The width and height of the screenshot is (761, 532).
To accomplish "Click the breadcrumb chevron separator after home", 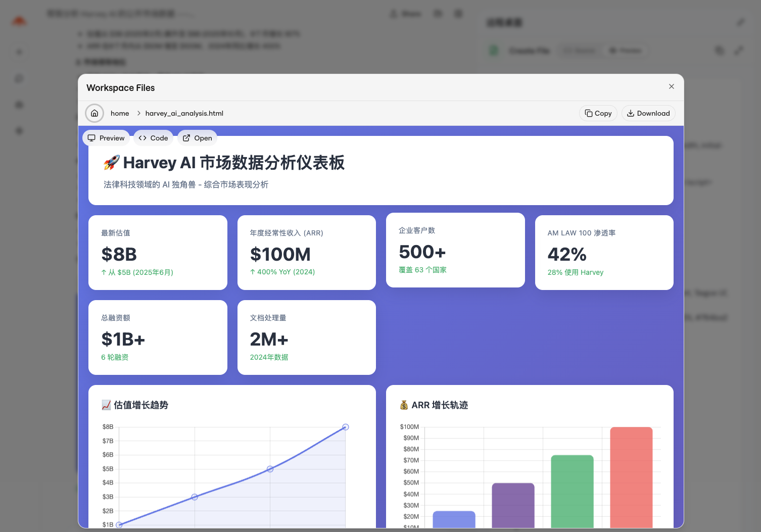I will [138, 113].
